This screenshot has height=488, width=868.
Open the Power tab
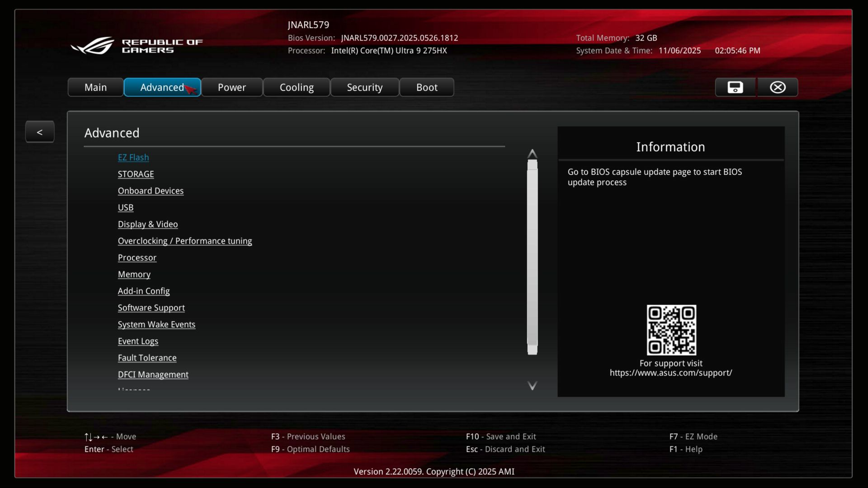231,87
